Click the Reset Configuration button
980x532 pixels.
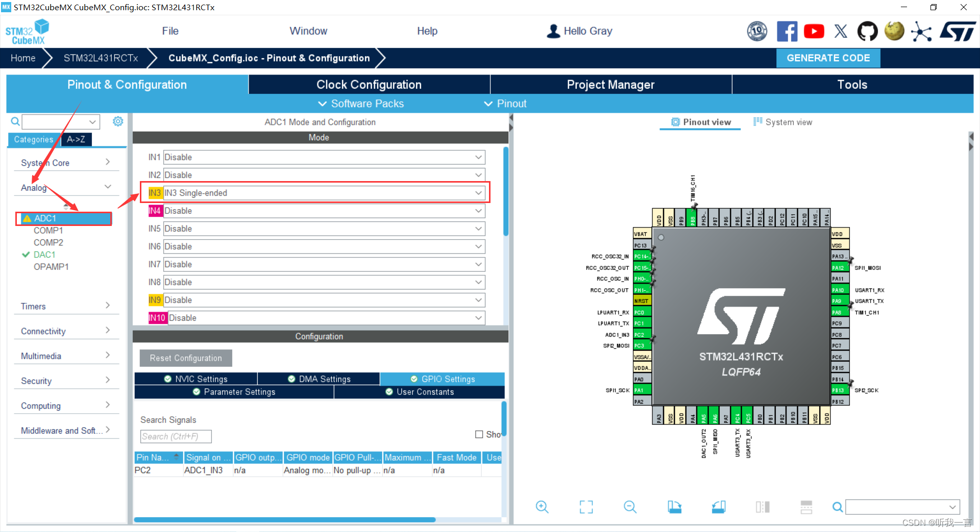point(186,358)
